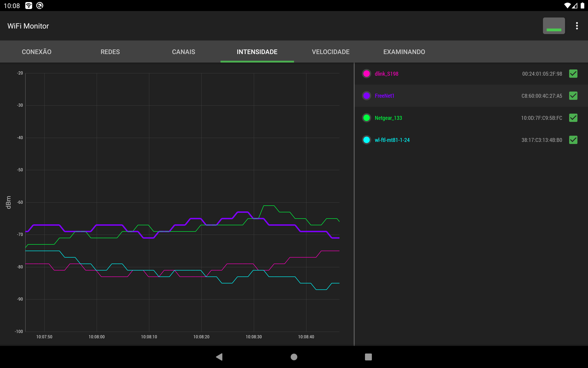Uncheck the wl-ftl-mt81-1-24 network checkbox
This screenshot has width=588, height=368.
[x=573, y=140]
